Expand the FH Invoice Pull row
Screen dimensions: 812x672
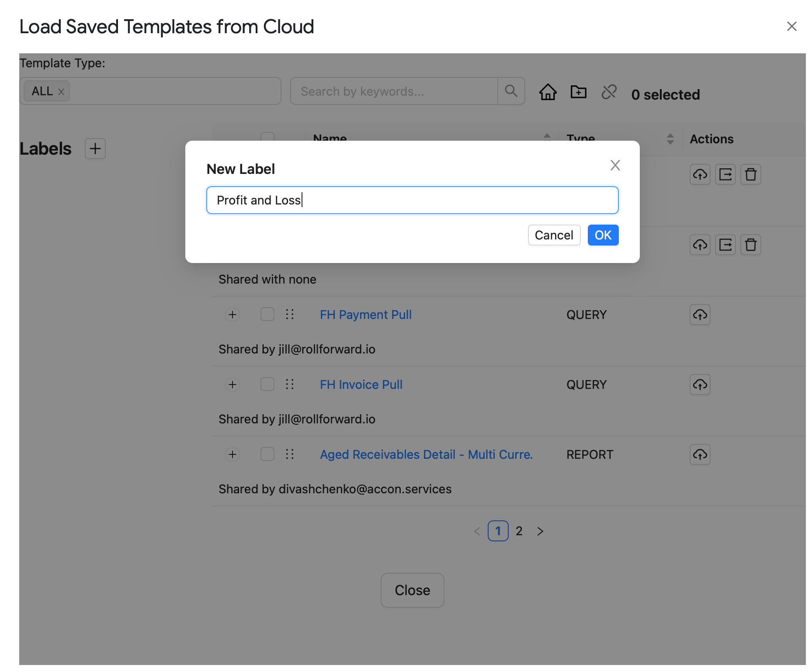(232, 384)
